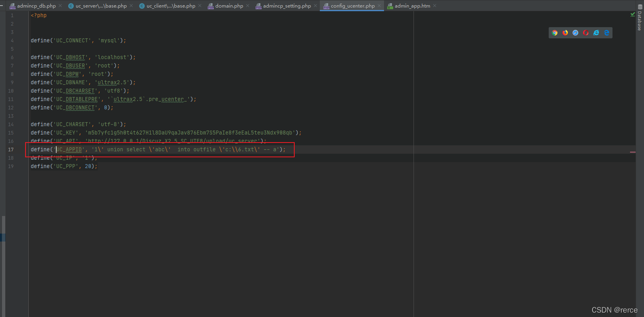Switch to admincp_db.php tab

(36, 6)
